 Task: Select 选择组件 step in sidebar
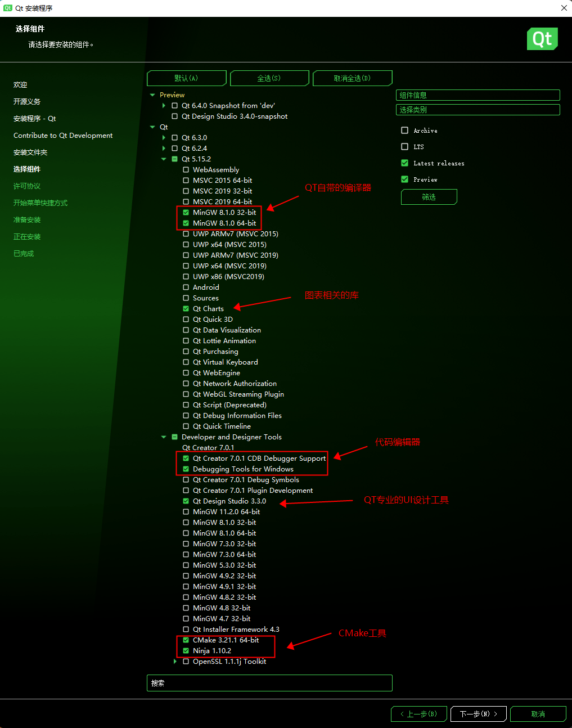point(27,169)
